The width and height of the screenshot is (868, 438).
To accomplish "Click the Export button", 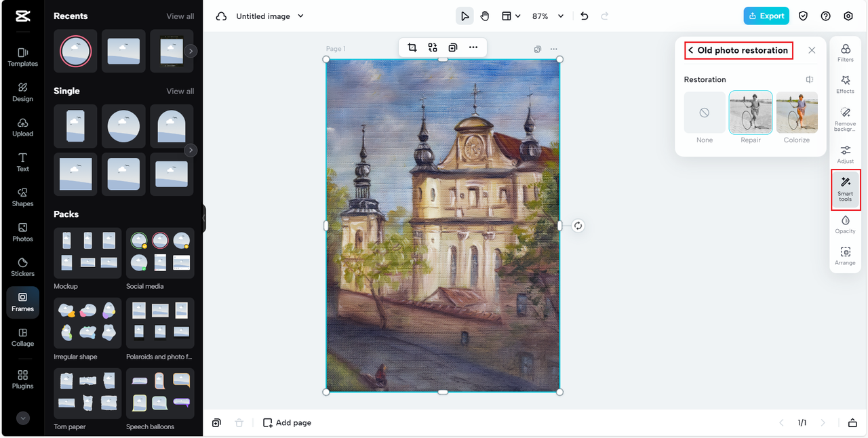I will (x=766, y=16).
